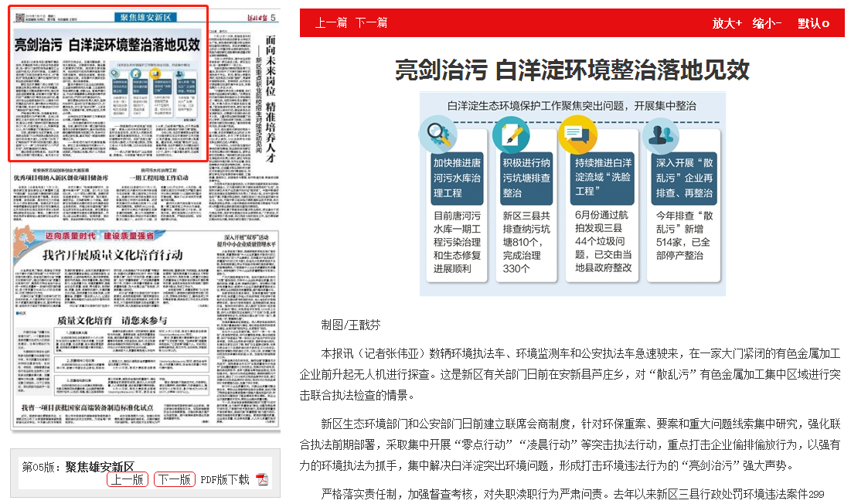The height and width of the screenshot is (504, 851).
Task: Open the 亮剑治污 headline article on page thumbnail
Action: click(x=107, y=45)
